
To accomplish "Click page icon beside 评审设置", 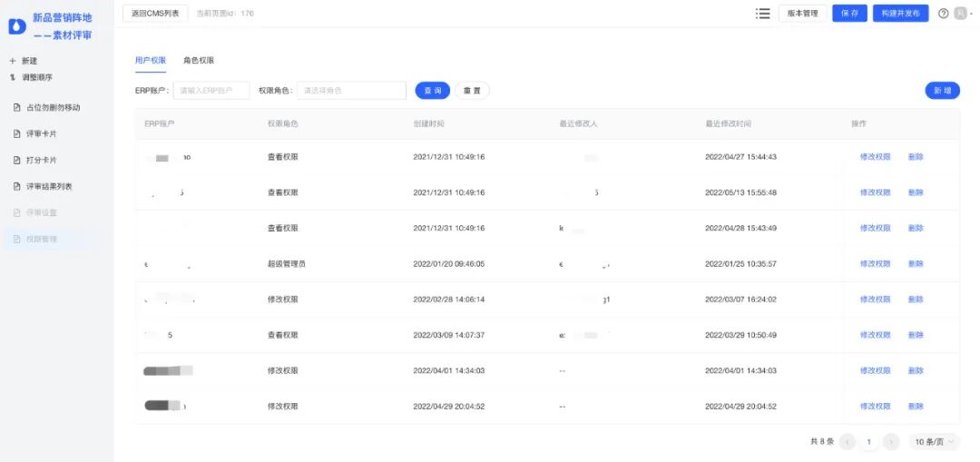I will pos(17,212).
